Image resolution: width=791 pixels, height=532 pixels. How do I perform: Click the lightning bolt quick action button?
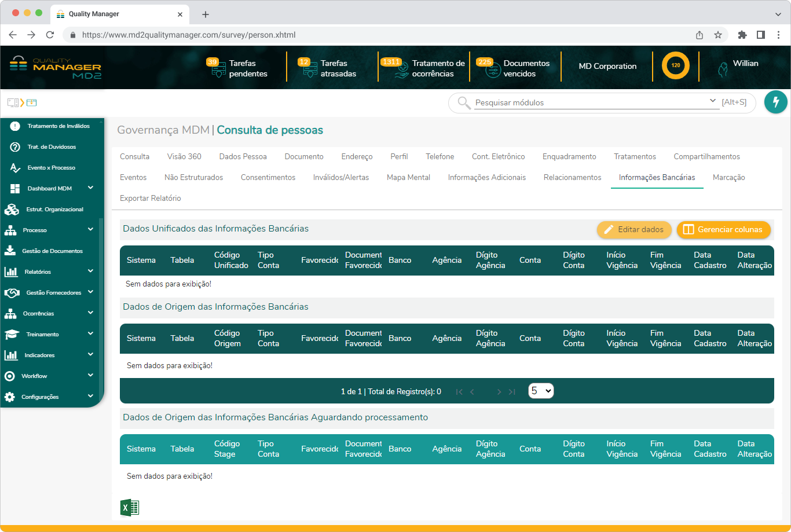point(776,102)
